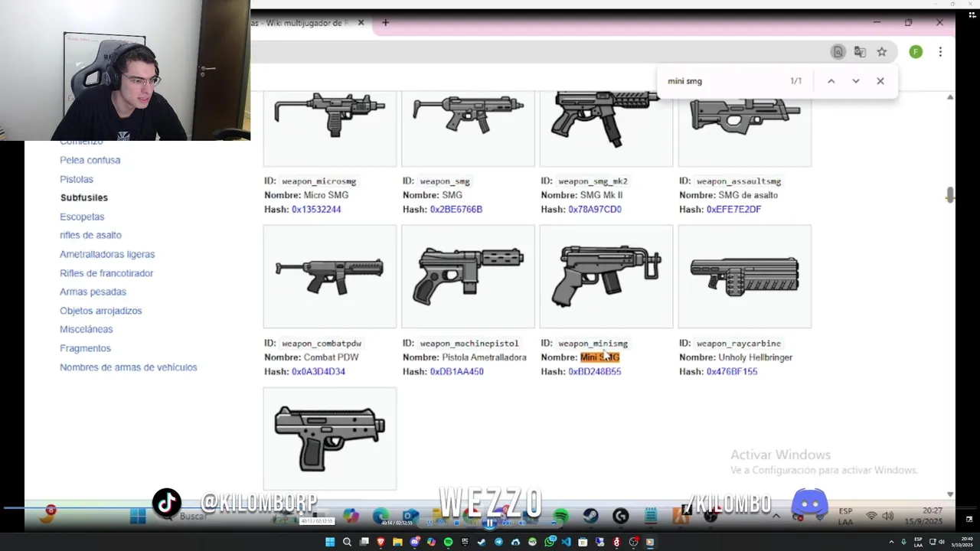The image size is (980, 551).
Task: Click hash link 0xBD248B55
Action: [x=595, y=371]
